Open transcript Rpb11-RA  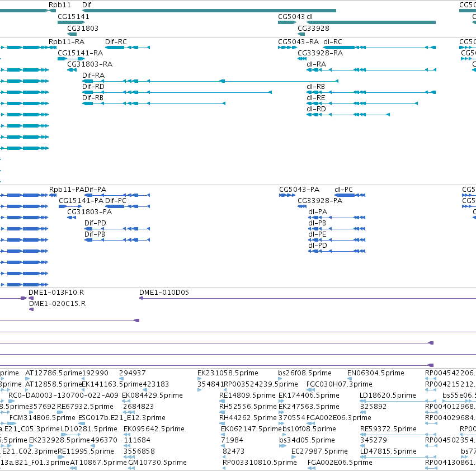[67, 41]
